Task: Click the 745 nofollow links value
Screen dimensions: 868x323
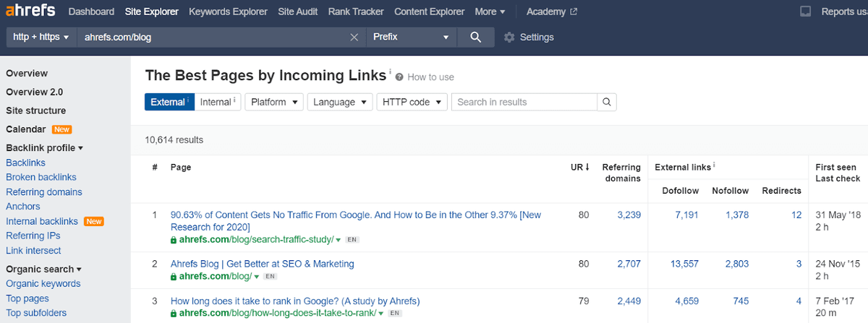Action: (741, 301)
